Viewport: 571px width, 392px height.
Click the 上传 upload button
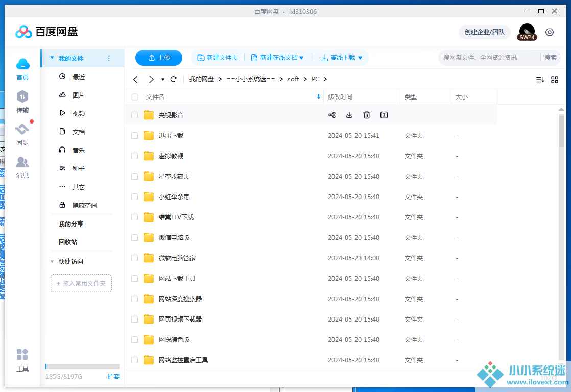click(x=159, y=58)
